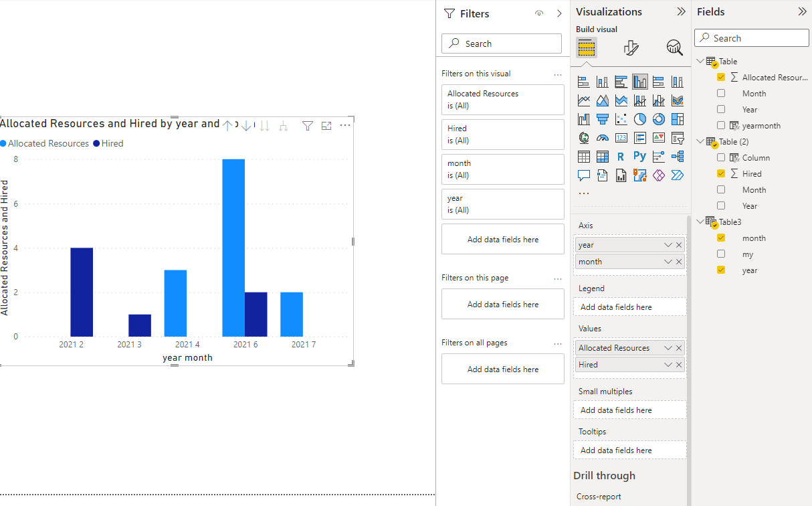This screenshot has width=812, height=506.
Task: Click drill up arrow on chart header
Action: (x=227, y=126)
